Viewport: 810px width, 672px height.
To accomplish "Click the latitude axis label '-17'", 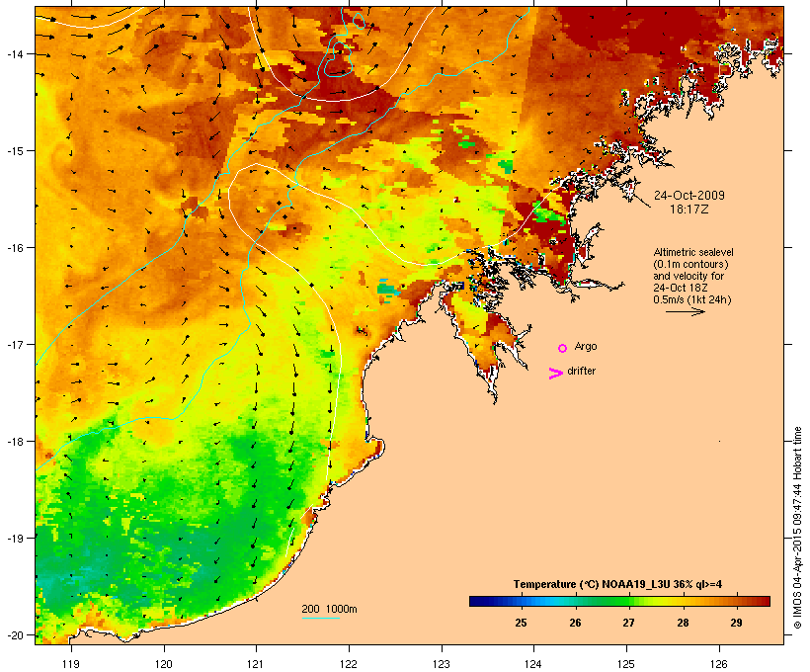I will [x=14, y=344].
